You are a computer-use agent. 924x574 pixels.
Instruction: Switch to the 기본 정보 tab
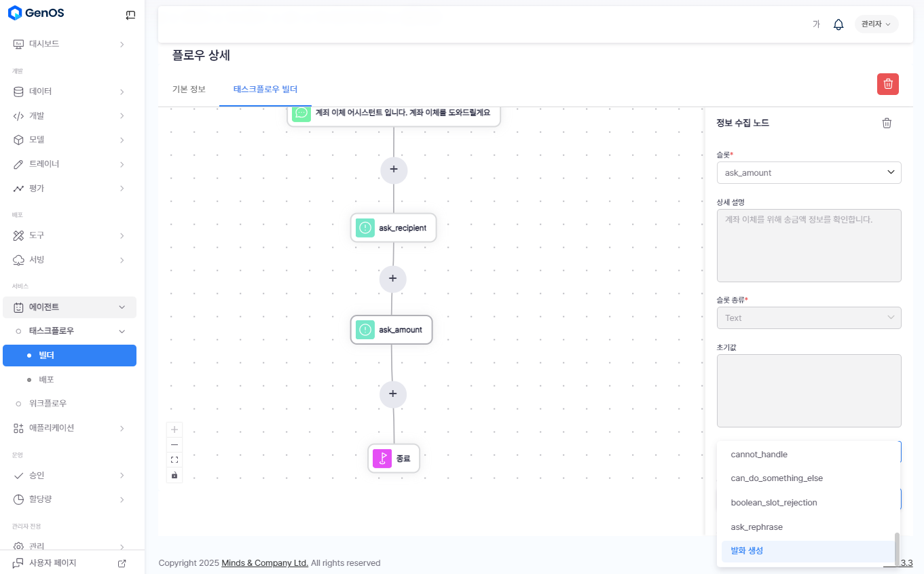[x=189, y=90]
